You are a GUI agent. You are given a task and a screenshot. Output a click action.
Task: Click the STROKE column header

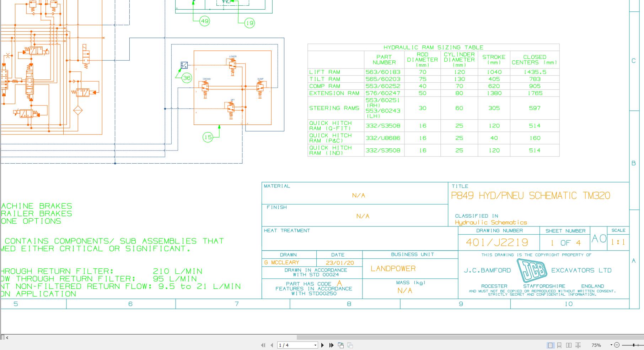[x=494, y=59]
